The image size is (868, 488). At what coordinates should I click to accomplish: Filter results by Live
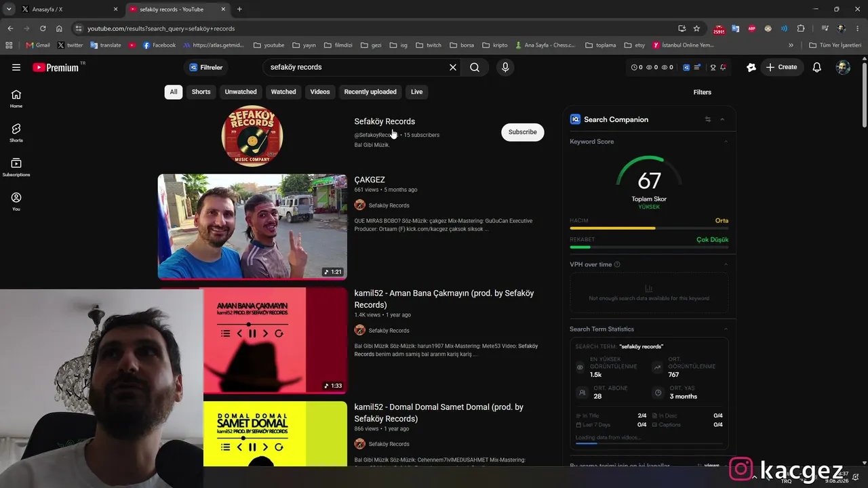click(x=416, y=91)
